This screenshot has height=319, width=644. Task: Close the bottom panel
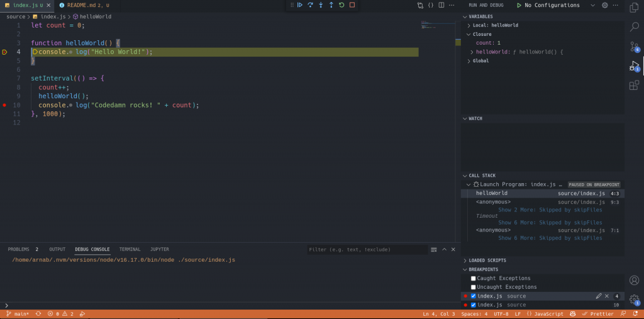(x=453, y=250)
